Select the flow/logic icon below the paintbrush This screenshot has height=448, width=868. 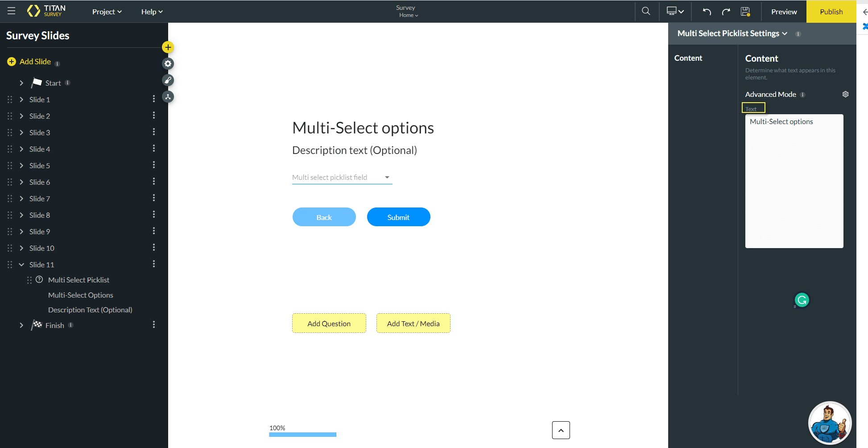[x=168, y=97]
